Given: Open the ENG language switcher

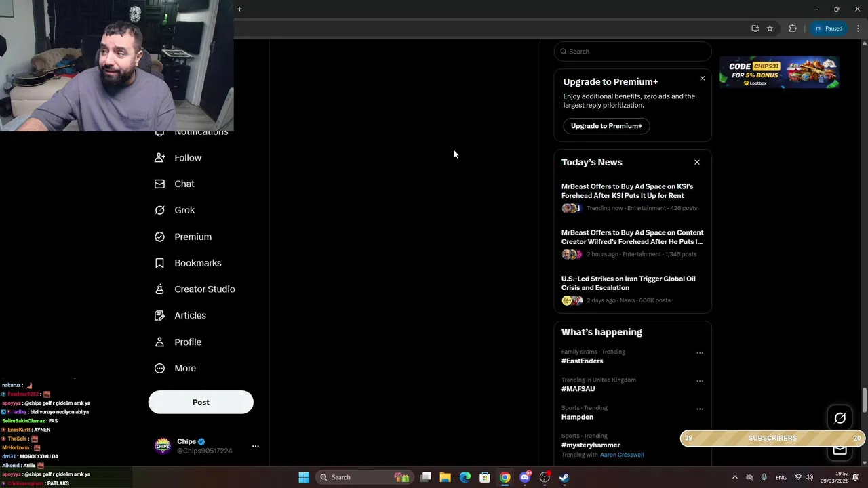Looking at the screenshot, I should tap(781, 477).
